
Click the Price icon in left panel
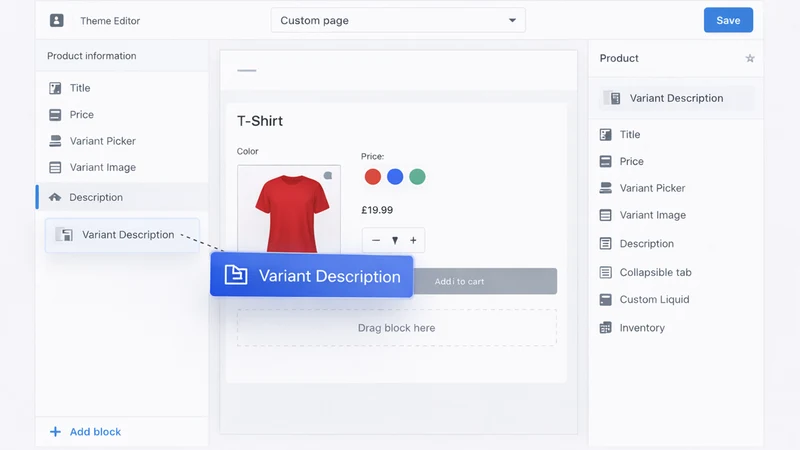(x=55, y=115)
